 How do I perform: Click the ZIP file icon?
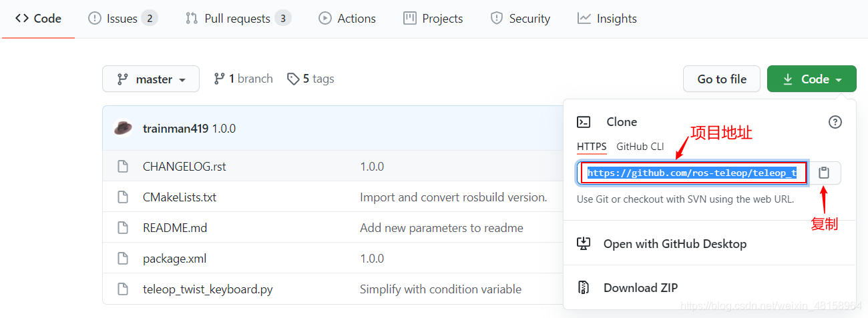click(584, 288)
